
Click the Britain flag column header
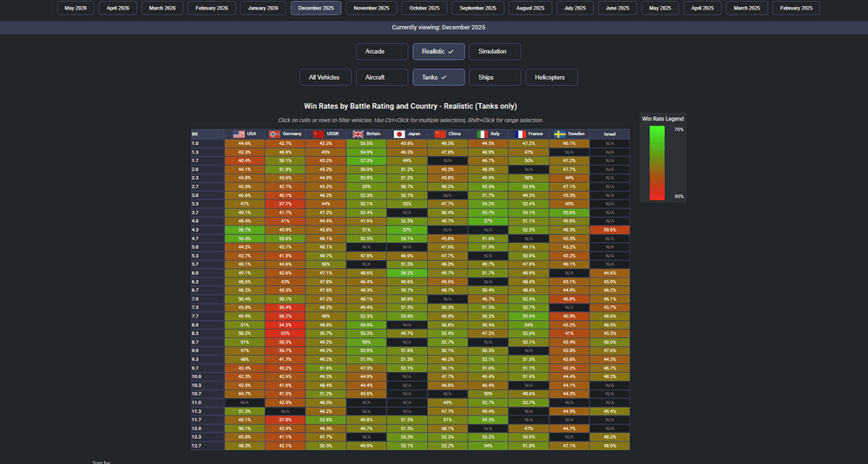tap(366, 134)
